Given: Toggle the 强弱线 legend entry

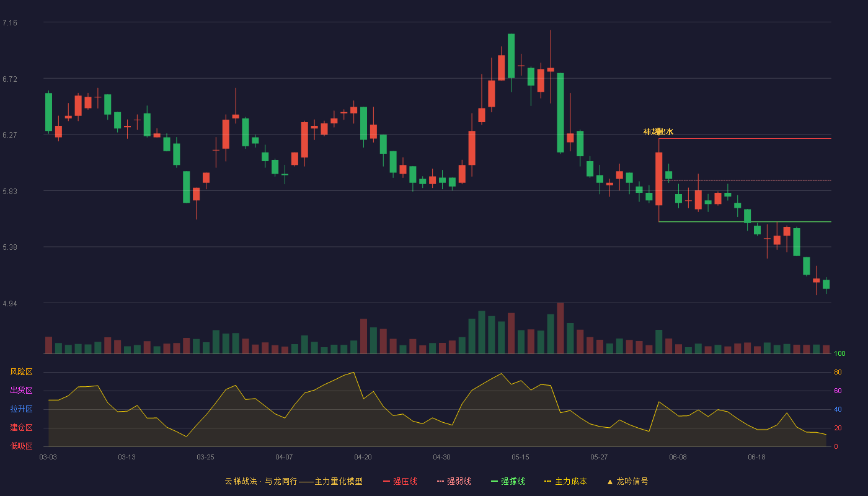Looking at the screenshot, I should pyautogui.click(x=454, y=481).
